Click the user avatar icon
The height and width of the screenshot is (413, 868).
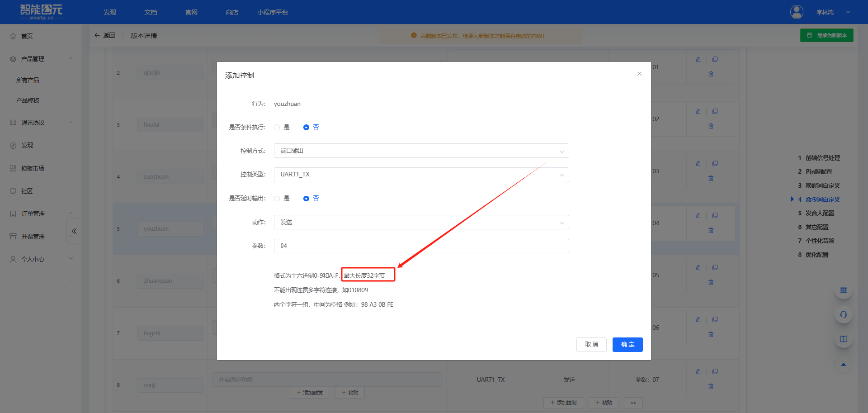point(797,12)
